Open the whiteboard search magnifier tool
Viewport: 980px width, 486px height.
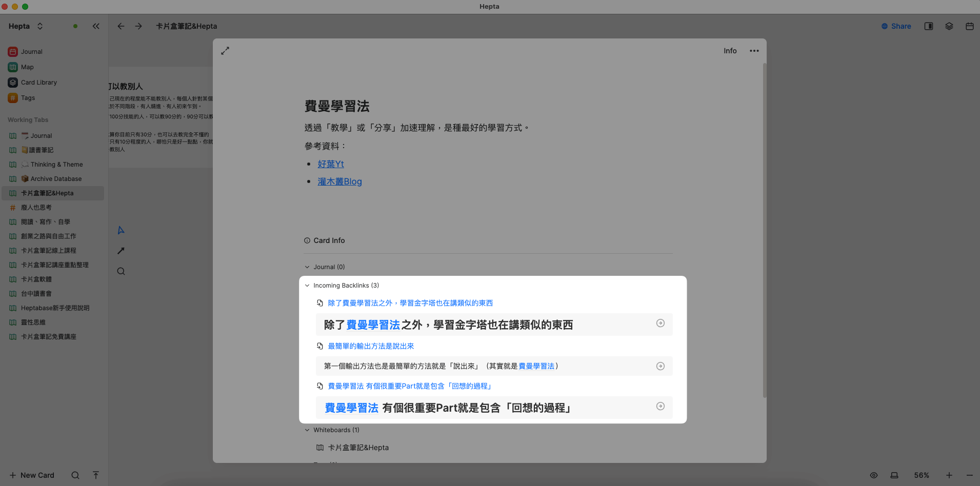[121, 271]
